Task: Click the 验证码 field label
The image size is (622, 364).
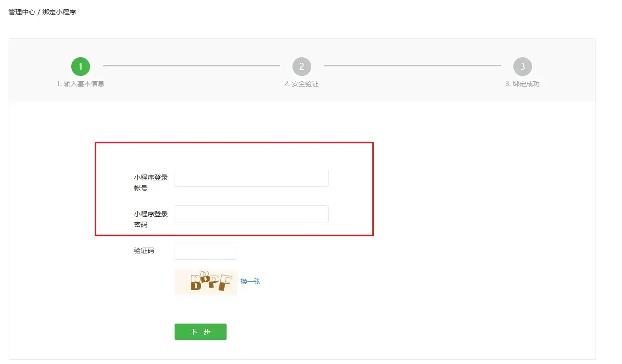Action: click(x=144, y=251)
